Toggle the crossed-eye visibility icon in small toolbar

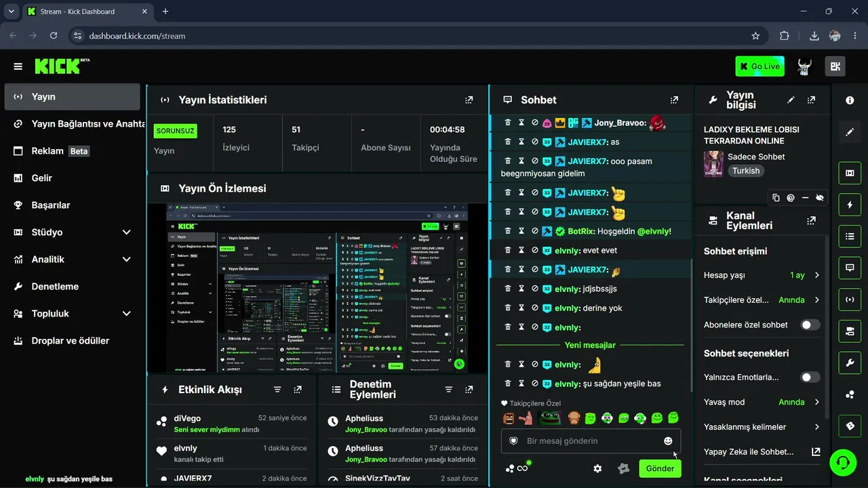(x=820, y=198)
